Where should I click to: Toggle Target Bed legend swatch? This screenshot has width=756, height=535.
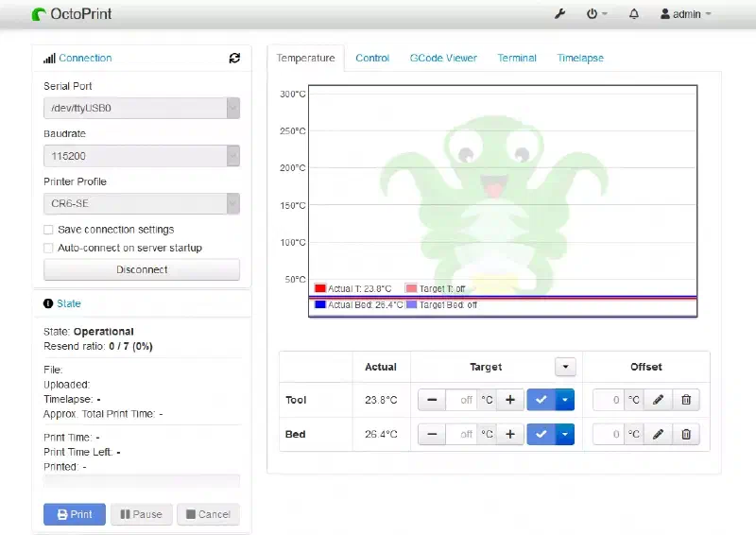pyautogui.click(x=411, y=305)
